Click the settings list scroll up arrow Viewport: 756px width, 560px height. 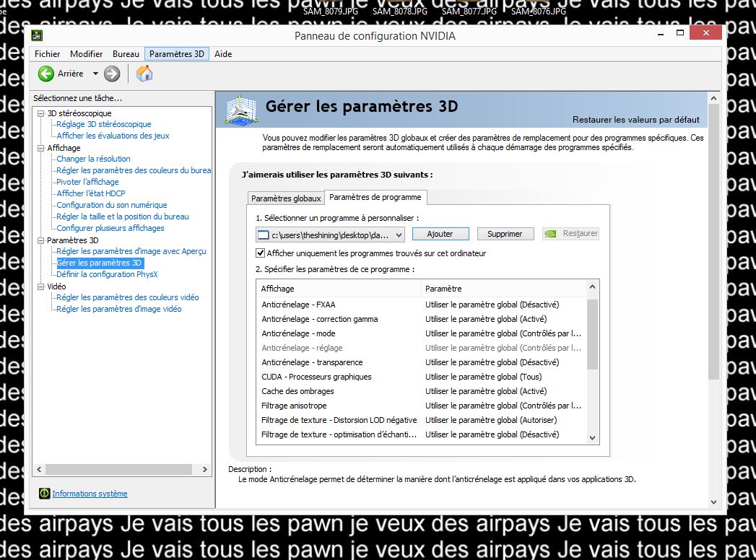tap(593, 286)
